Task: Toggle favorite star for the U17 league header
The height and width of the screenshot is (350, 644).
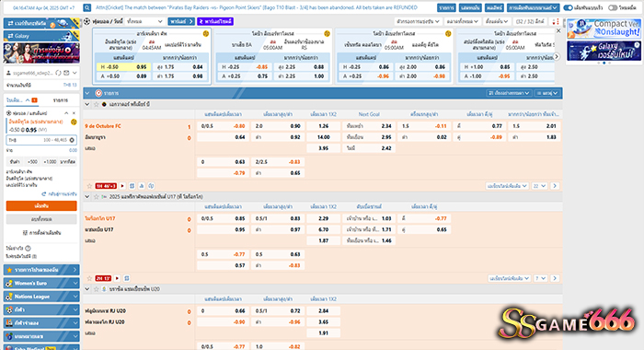Action: 96,197
